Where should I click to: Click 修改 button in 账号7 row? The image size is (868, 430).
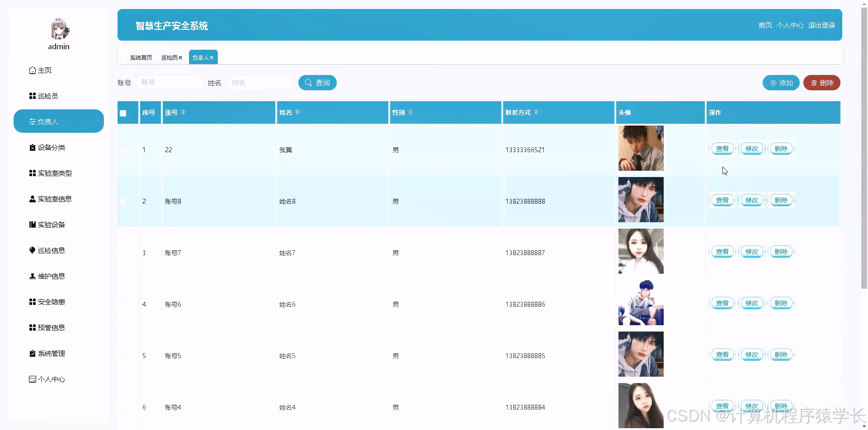(751, 252)
